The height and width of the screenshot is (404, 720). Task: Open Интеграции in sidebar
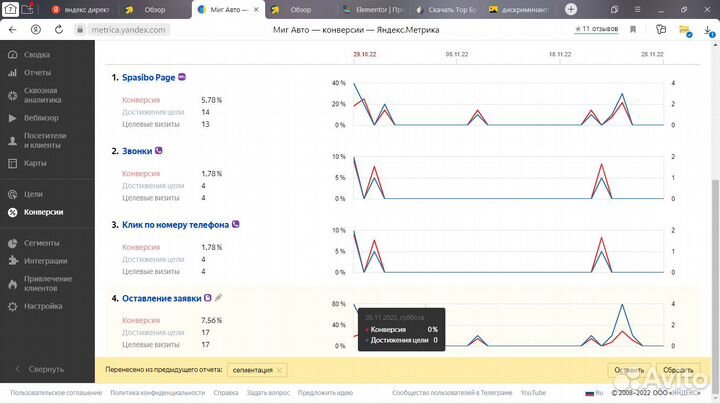tap(45, 261)
